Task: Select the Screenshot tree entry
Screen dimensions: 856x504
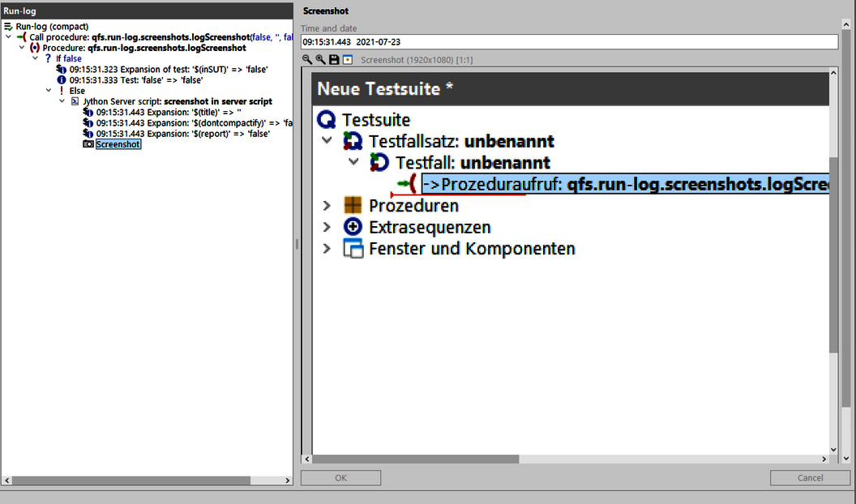Action: [x=118, y=144]
